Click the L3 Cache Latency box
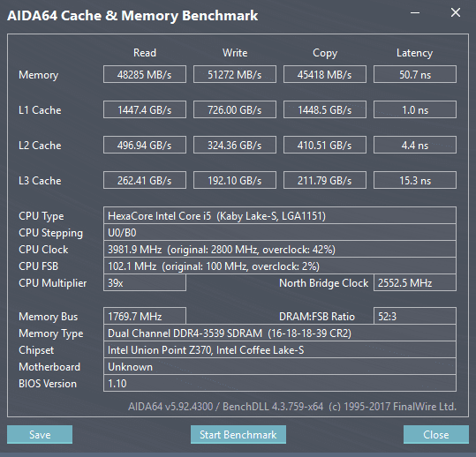476x457 pixels. pyautogui.click(x=415, y=180)
